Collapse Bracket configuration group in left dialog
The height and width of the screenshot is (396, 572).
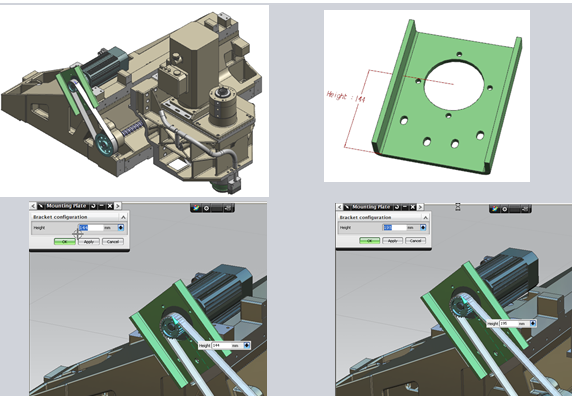point(123,217)
